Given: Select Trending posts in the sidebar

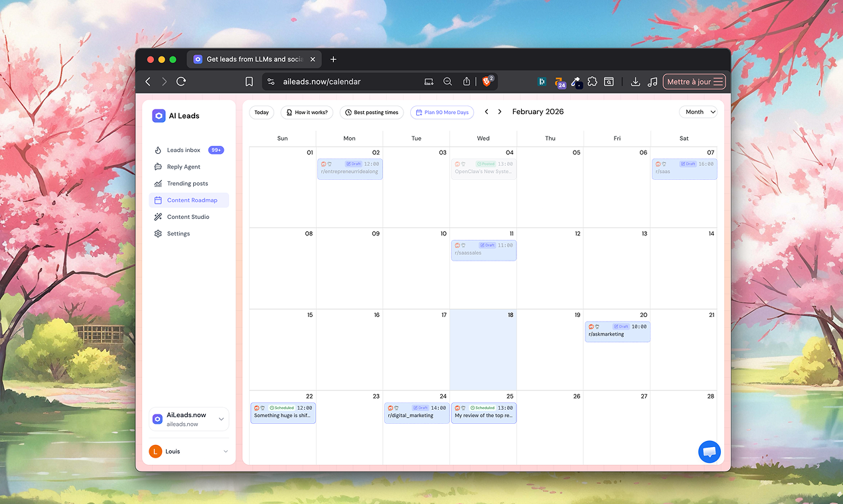Looking at the screenshot, I should [187, 184].
